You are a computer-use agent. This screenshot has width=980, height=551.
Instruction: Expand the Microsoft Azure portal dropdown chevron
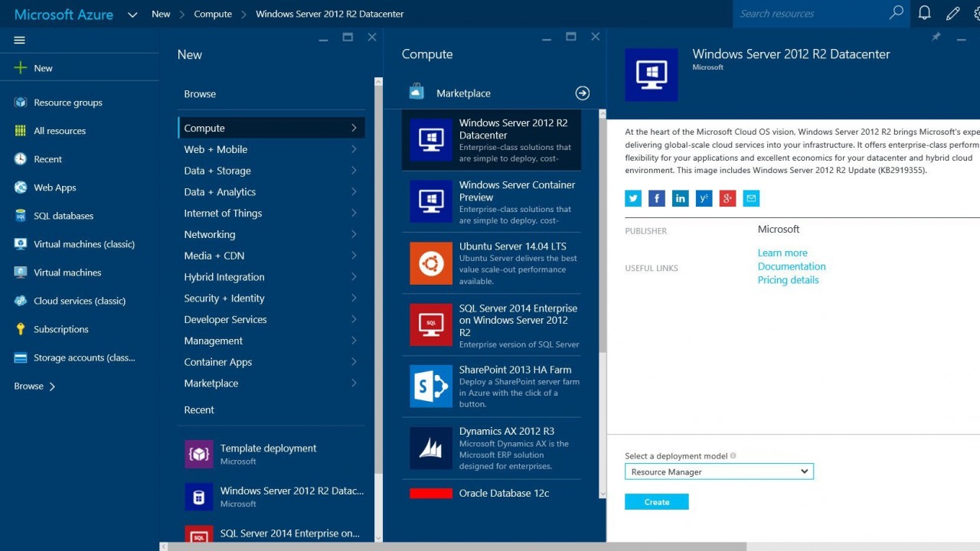click(132, 15)
